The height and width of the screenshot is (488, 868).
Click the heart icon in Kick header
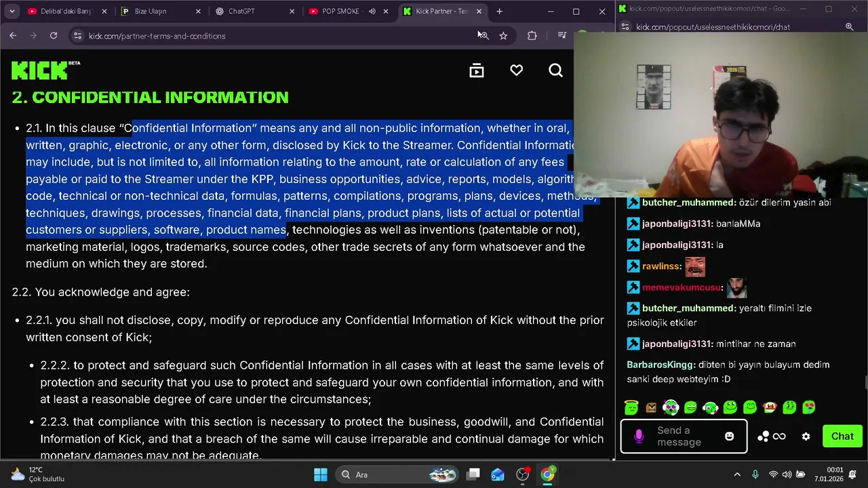click(516, 70)
